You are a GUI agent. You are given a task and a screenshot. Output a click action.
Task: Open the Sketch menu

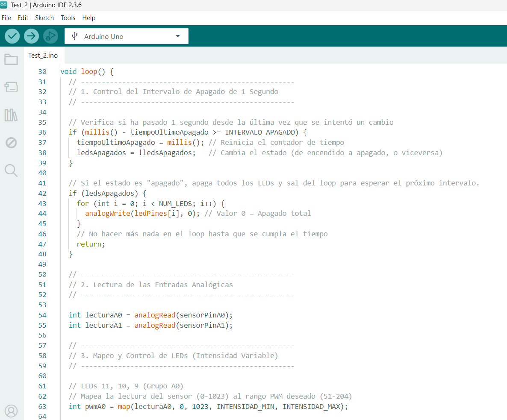point(44,18)
